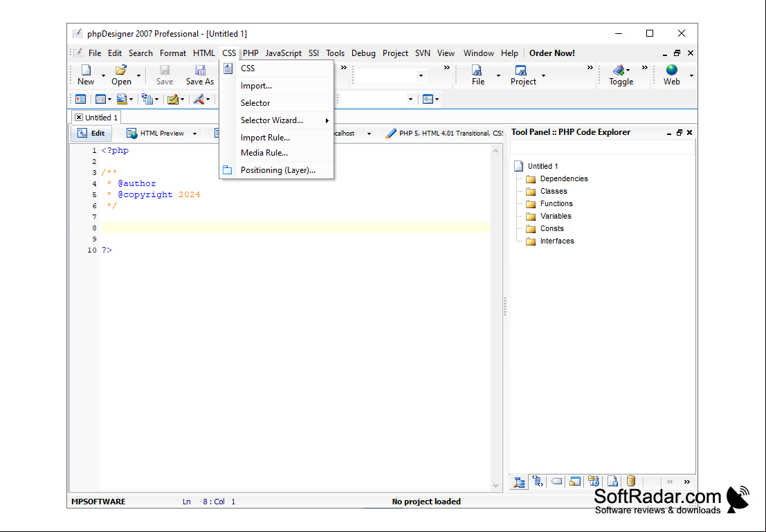766x532 pixels.
Task: Click the New document icon
Action: click(86, 70)
